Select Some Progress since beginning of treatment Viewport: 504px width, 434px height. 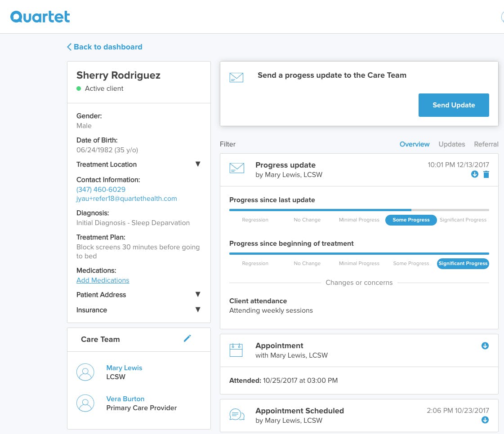tap(411, 264)
